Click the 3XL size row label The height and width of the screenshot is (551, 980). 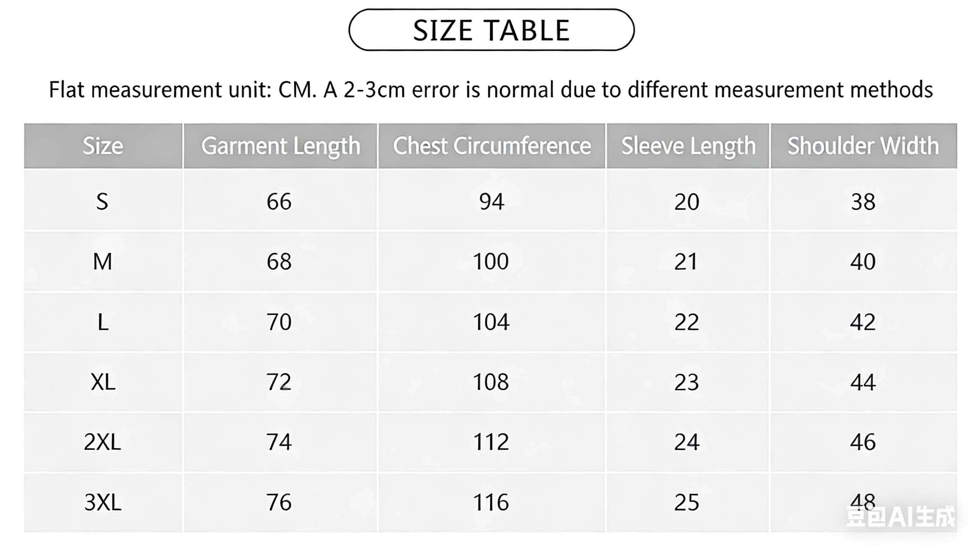[x=103, y=502]
